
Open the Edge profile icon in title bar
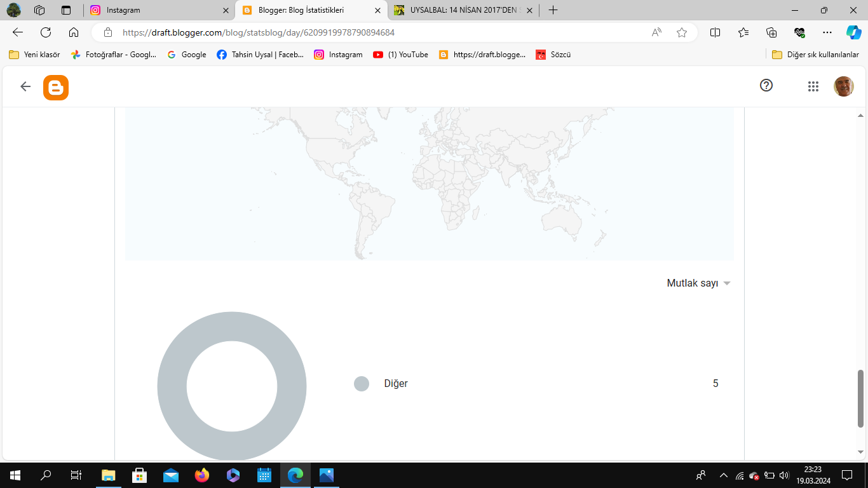(x=14, y=10)
